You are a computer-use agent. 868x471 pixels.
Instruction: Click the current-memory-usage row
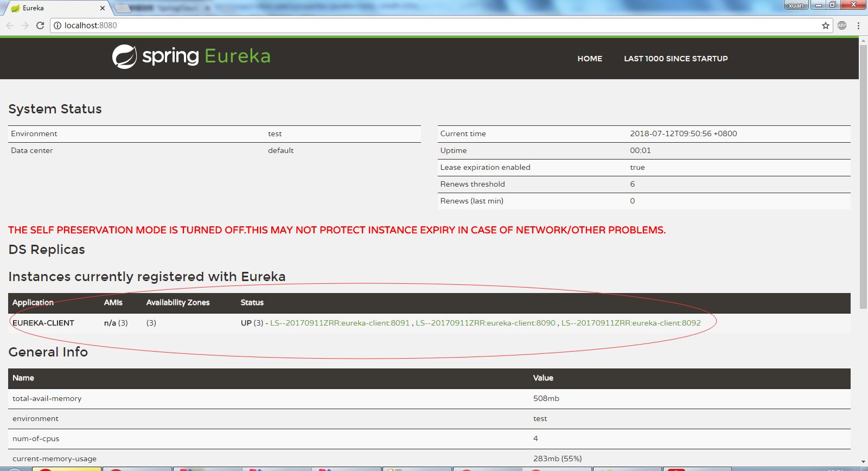pyautogui.click(x=429, y=459)
